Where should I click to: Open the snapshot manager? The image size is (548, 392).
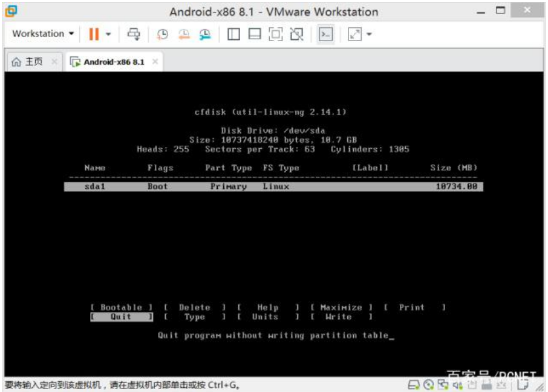[205, 34]
